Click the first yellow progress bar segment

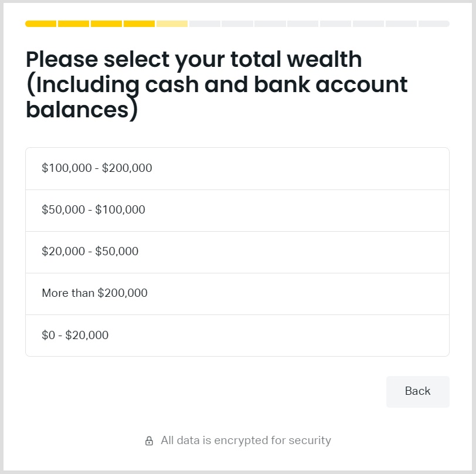pos(41,24)
